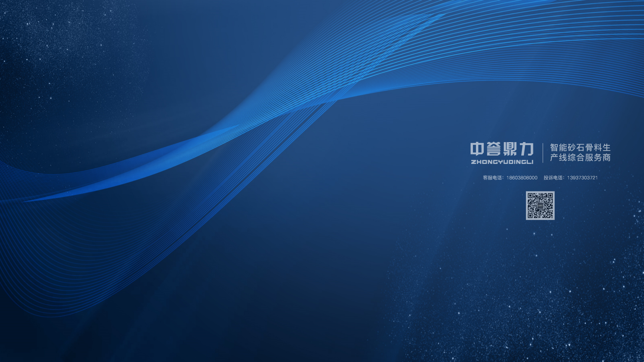Click the 力 character in the logo
The image size is (644, 362).
coord(527,149)
